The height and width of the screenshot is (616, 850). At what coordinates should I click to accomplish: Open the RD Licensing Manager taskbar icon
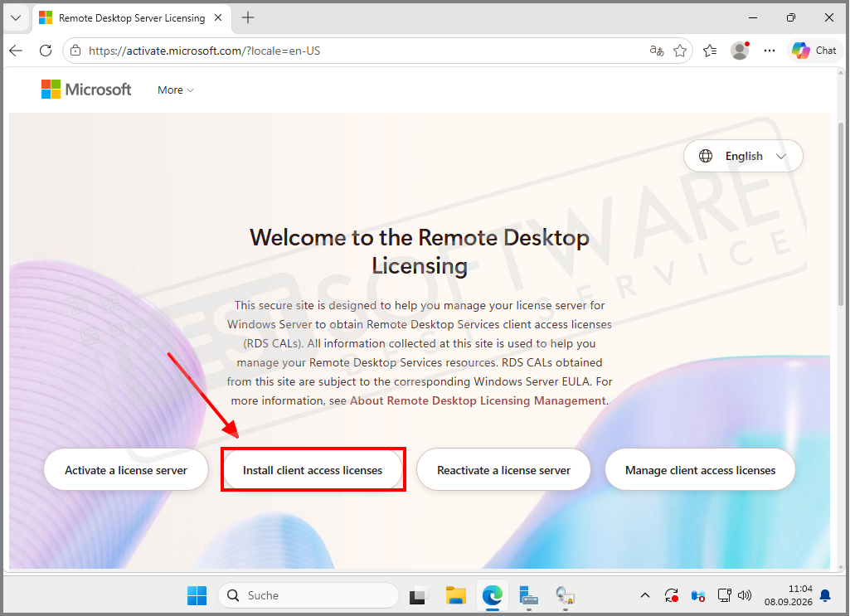pos(566,595)
